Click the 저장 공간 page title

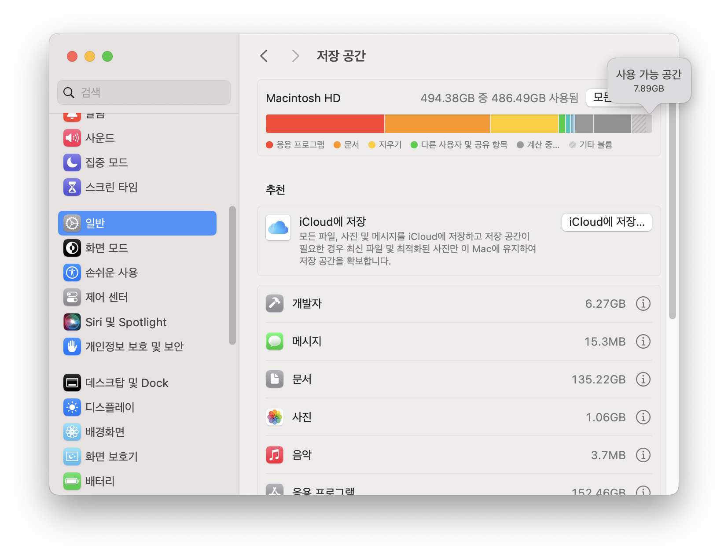pyautogui.click(x=341, y=56)
